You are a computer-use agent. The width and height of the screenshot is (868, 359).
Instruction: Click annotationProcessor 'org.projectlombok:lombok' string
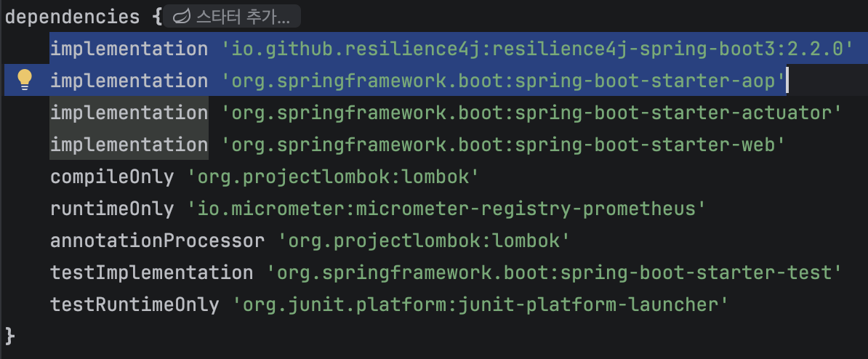click(x=424, y=241)
